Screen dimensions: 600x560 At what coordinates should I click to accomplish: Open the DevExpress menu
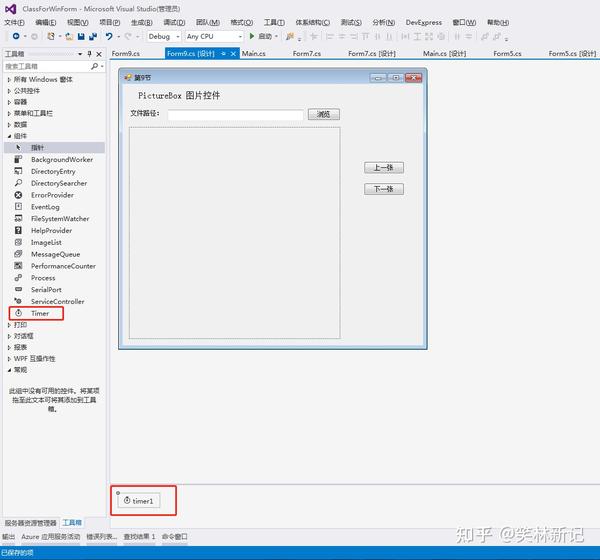point(423,23)
